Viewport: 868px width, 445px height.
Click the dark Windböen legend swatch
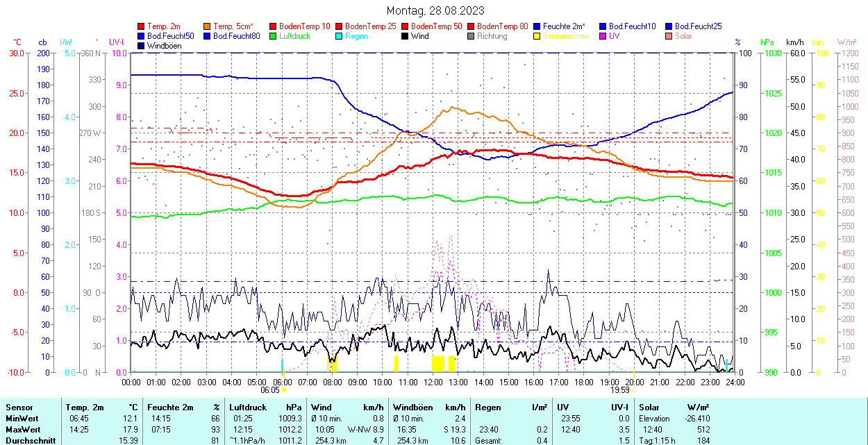click(x=142, y=46)
